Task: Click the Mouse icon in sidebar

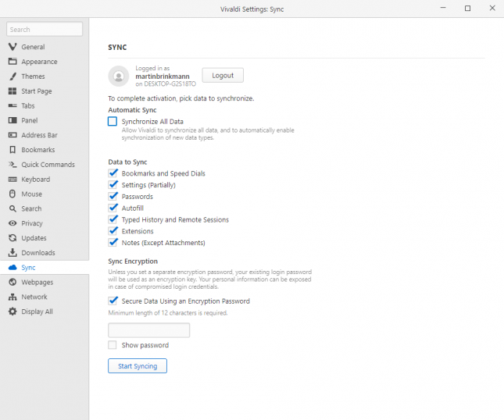Action: [x=13, y=194]
